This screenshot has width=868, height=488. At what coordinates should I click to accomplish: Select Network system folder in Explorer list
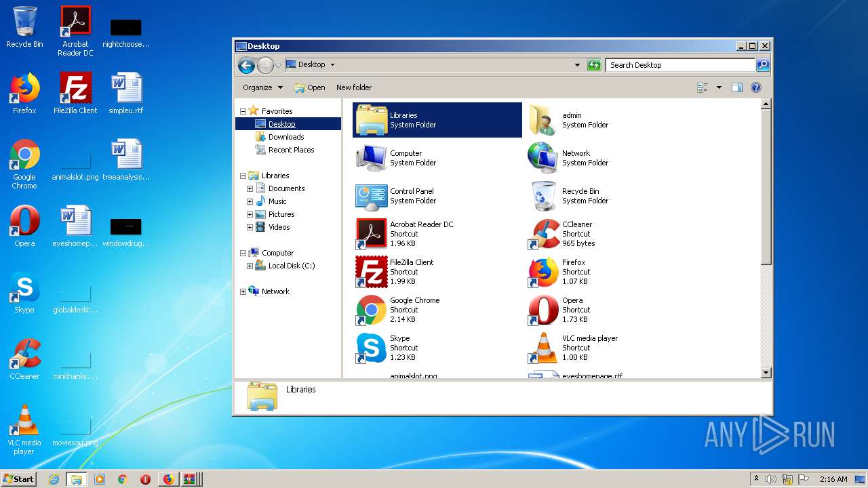click(x=610, y=158)
